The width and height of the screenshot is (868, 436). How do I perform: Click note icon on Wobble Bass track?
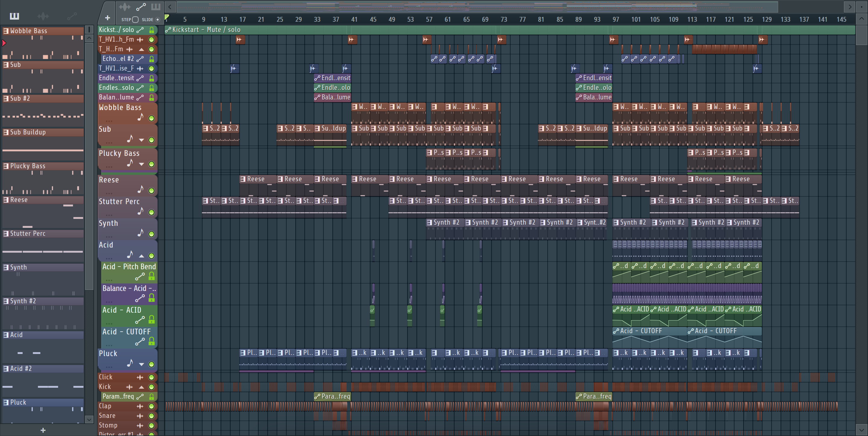tap(140, 117)
